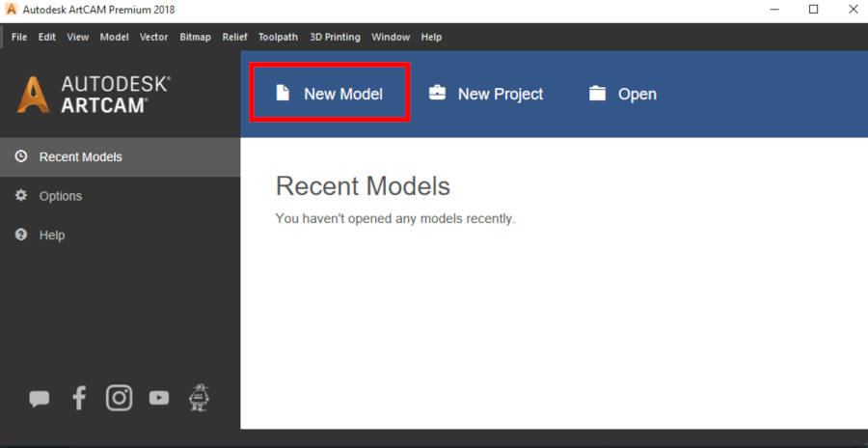
Task: Open the Relief menu
Action: click(234, 37)
